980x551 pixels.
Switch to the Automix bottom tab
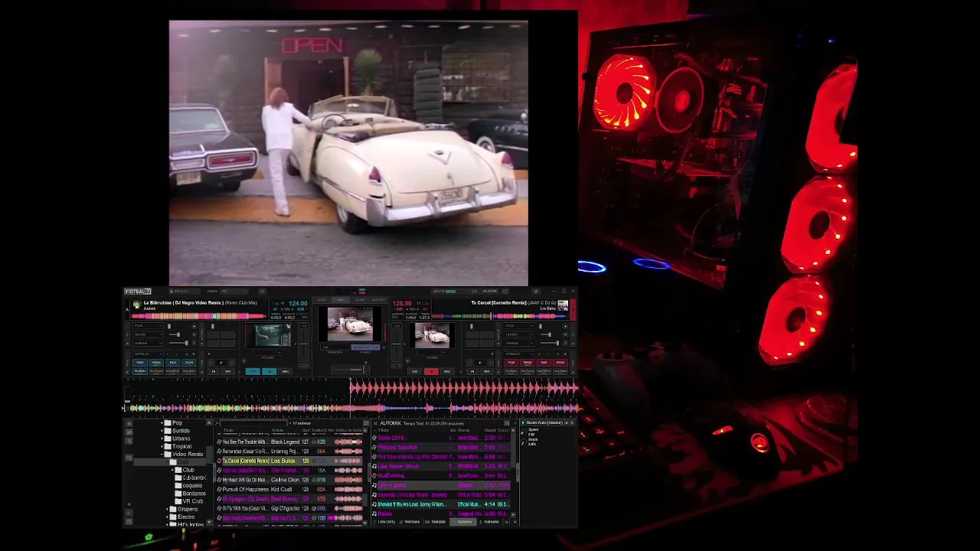click(463, 522)
